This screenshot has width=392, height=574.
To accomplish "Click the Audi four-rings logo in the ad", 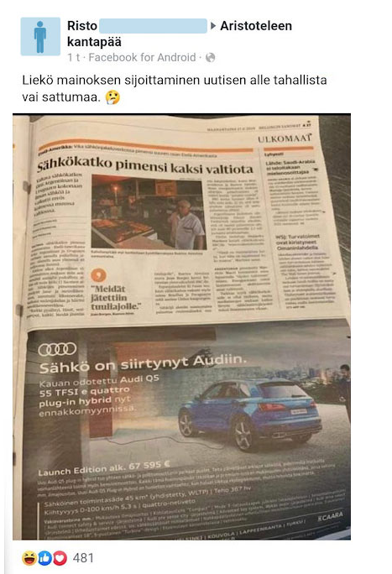I will click(x=57, y=349).
